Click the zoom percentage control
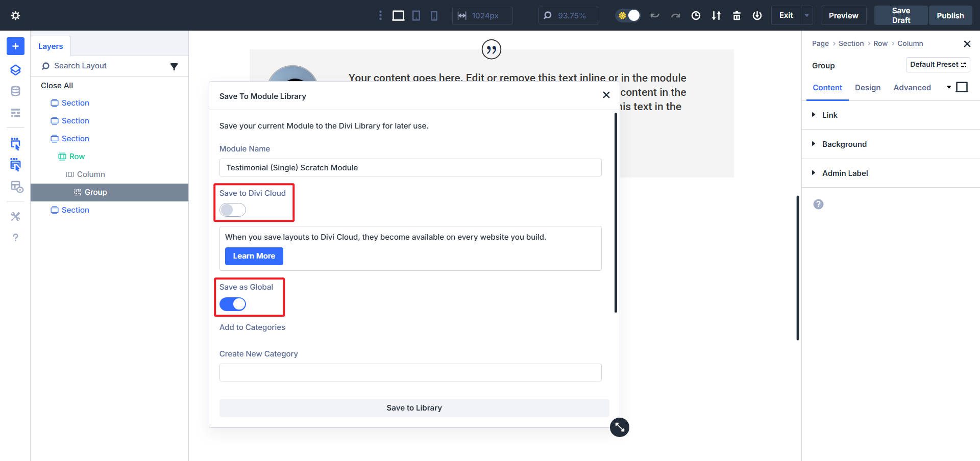The height and width of the screenshot is (461, 980). 568,15
